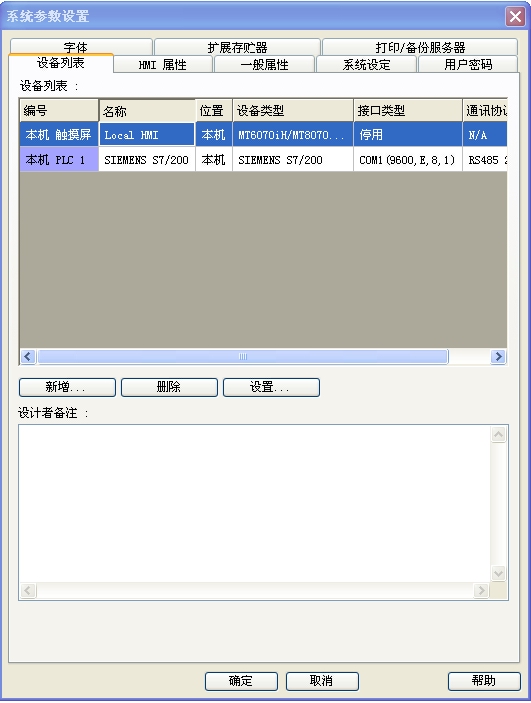Select the Local HMI device row
The width and height of the screenshot is (531, 703).
coord(263,135)
